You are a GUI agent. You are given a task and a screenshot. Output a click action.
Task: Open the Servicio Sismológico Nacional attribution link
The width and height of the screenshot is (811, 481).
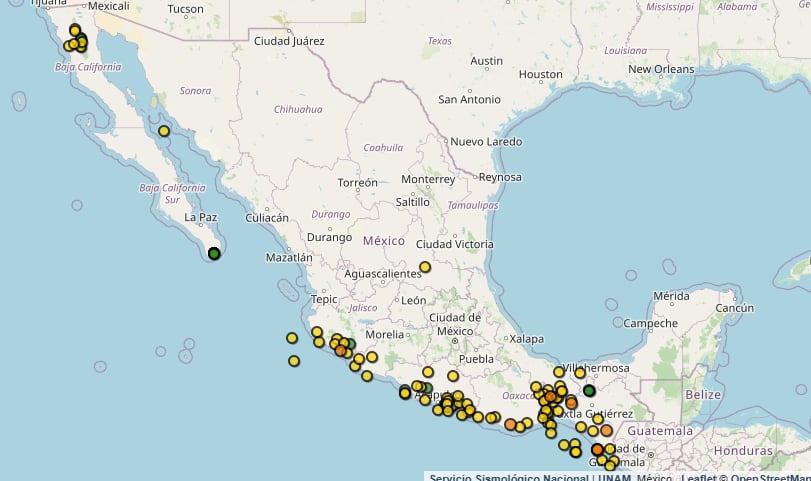pos(509,477)
